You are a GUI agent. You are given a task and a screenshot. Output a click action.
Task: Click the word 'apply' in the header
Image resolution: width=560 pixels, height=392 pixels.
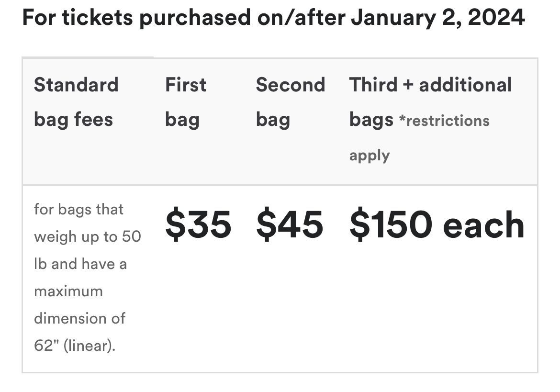pos(370,156)
